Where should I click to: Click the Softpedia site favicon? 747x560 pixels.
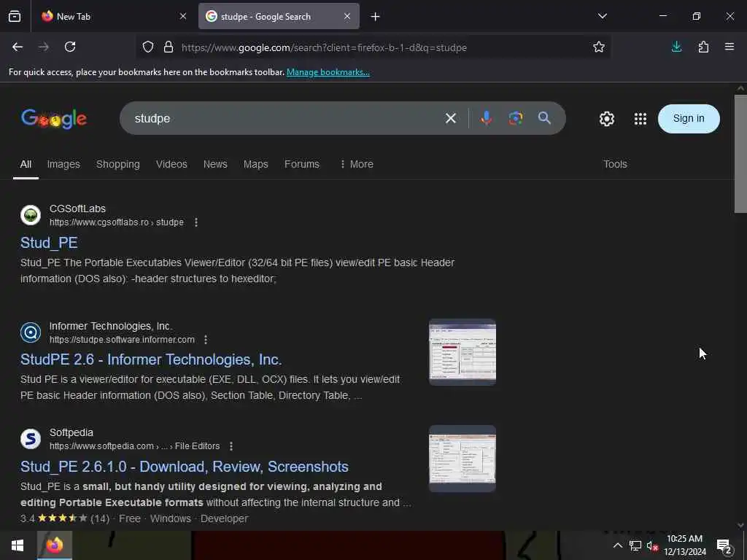[31, 439]
